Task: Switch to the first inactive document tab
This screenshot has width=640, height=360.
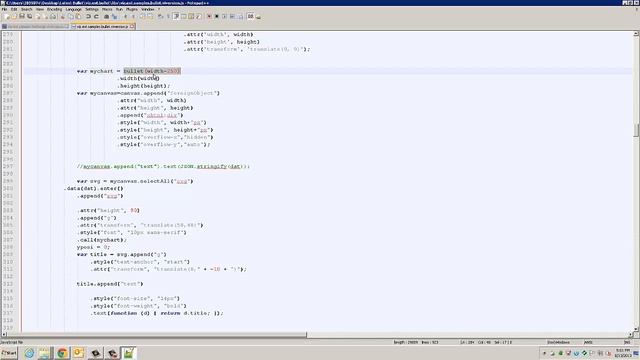Action: [36, 27]
